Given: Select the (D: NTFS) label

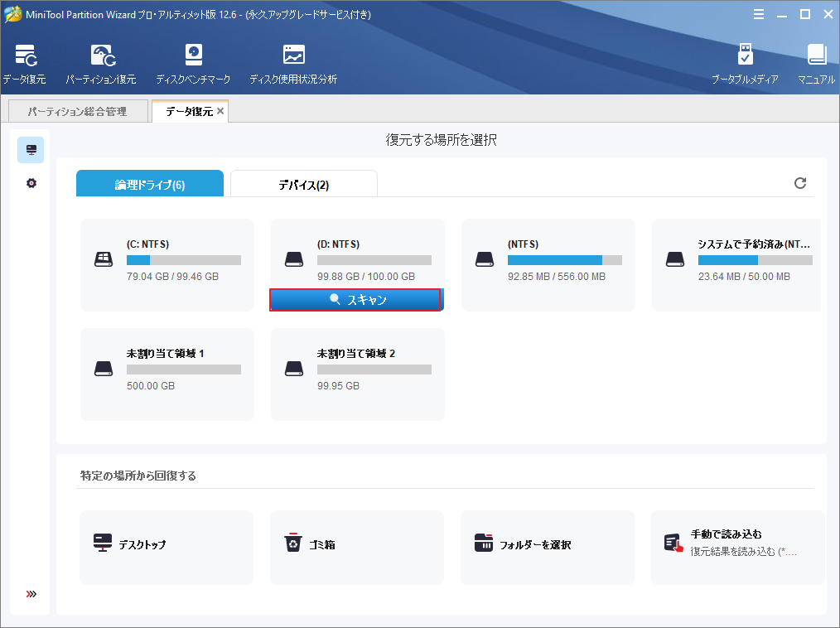Looking at the screenshot, I should tap(339, 244).
